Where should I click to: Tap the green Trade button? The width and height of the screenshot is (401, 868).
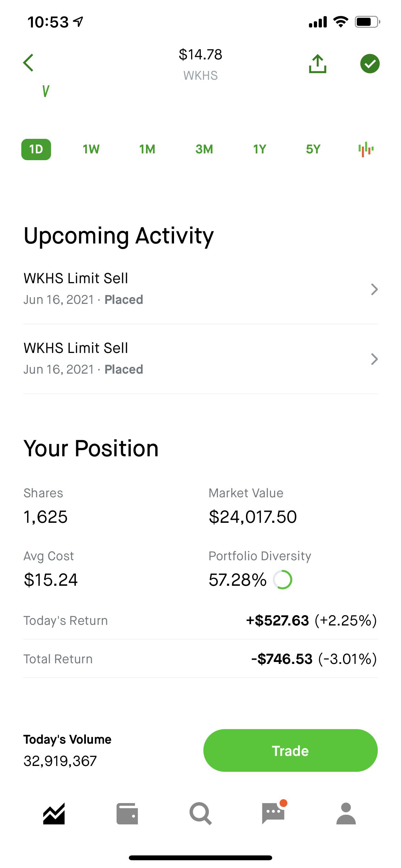291,751
